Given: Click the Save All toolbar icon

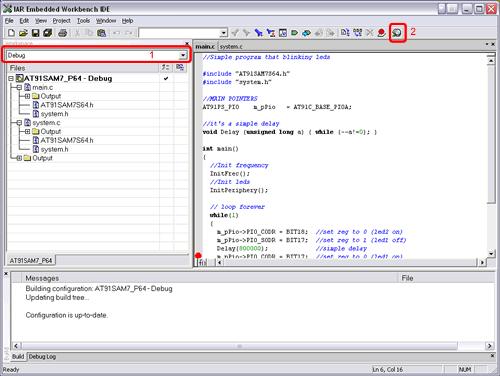Looking at the screenshot, I should coord(48,33).
